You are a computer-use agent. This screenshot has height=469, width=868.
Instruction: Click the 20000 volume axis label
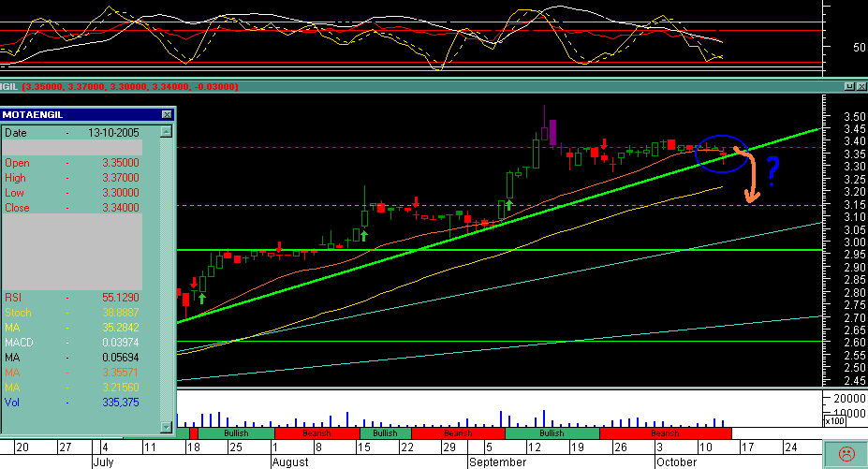click(x=849, y=398)
